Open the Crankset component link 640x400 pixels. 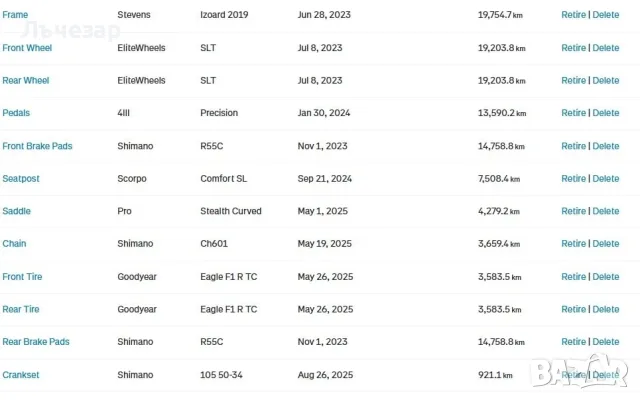tap(21, 375)
